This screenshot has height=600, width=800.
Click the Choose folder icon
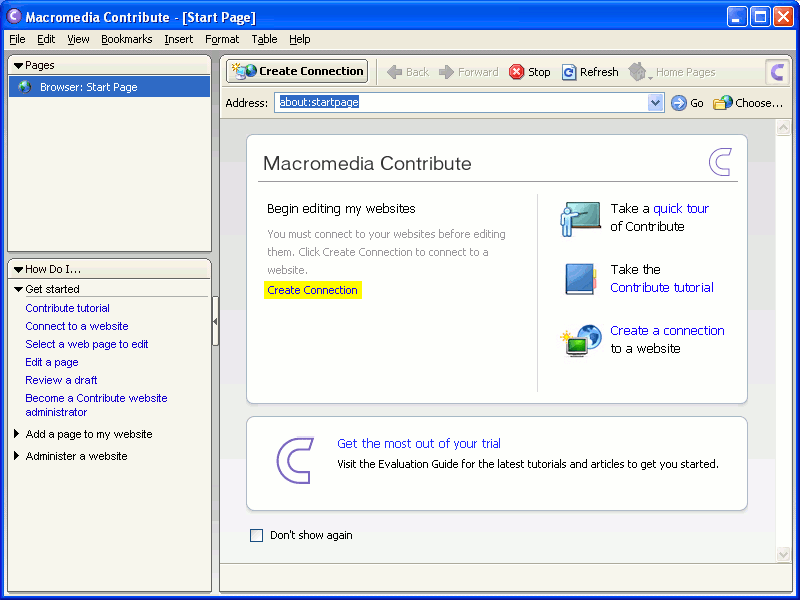click(x=722, y=103)
